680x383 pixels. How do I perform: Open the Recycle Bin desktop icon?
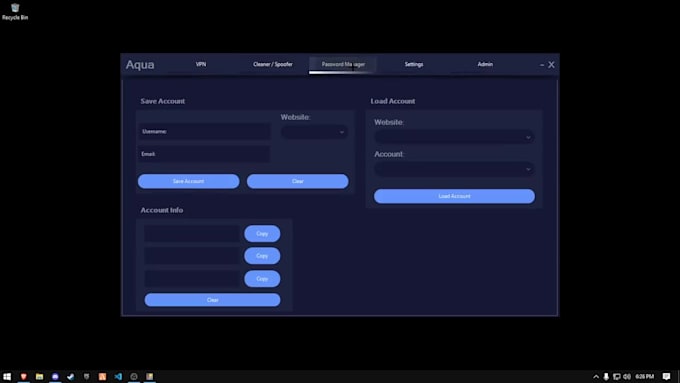coord(15,11)
